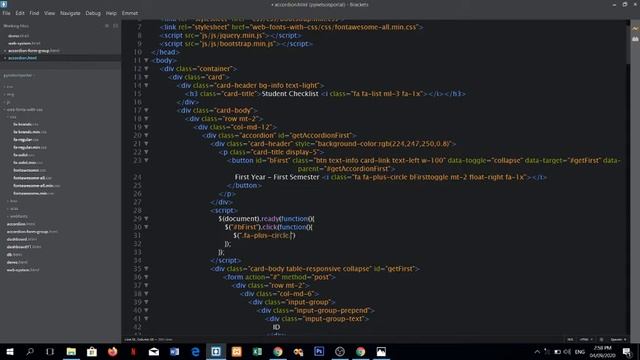
Task: Change Spaces indentation setting in status bar
Action: (x=618, y=340)
